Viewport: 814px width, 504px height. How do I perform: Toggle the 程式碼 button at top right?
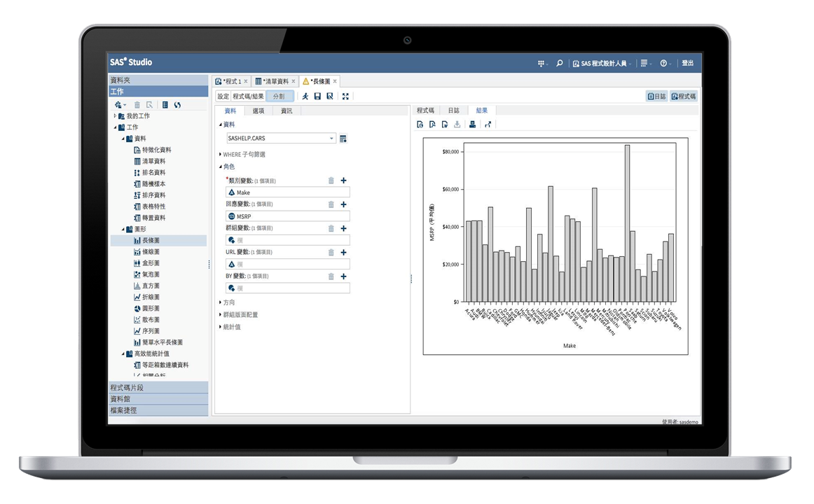coord(684,97)
